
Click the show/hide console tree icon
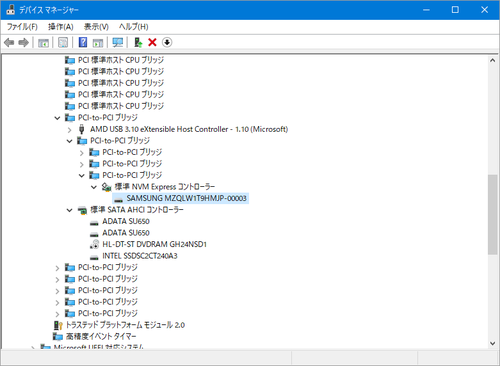(x=43, y=43)
